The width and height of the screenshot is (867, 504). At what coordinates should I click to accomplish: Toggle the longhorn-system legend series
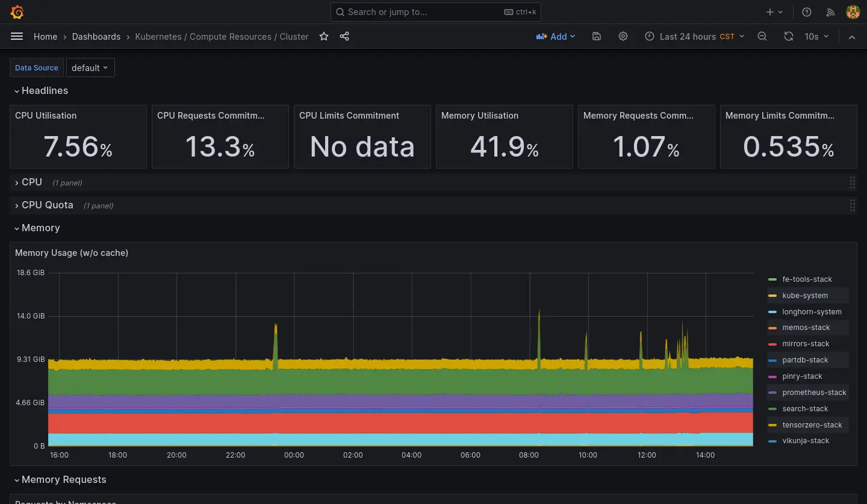(812, 312)
